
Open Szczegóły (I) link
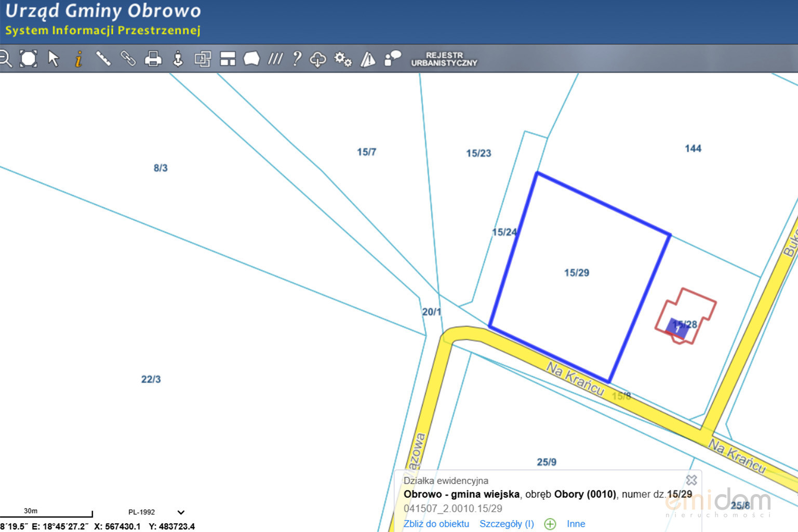(x=507, y=524)
